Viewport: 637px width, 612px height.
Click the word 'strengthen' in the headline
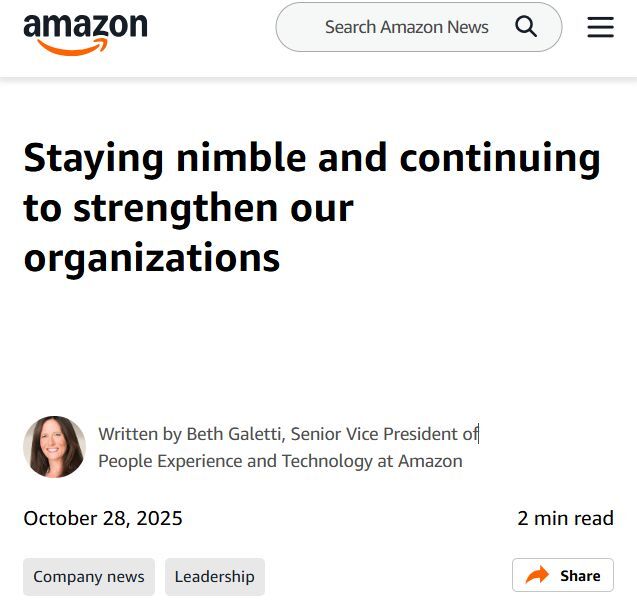tap(172, 208)
